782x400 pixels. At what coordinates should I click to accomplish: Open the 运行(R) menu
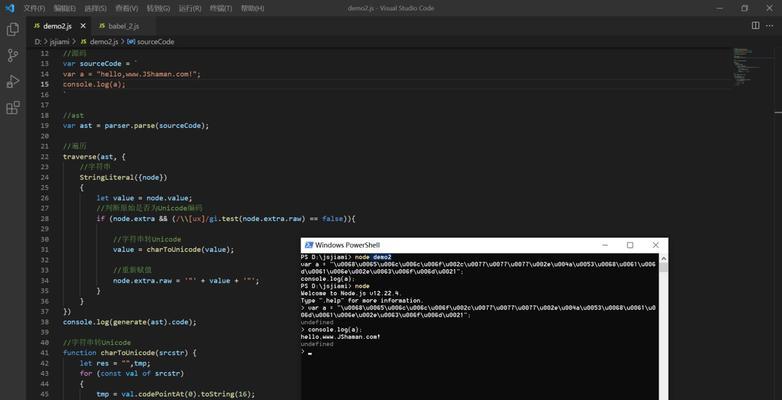click(190, 8)
